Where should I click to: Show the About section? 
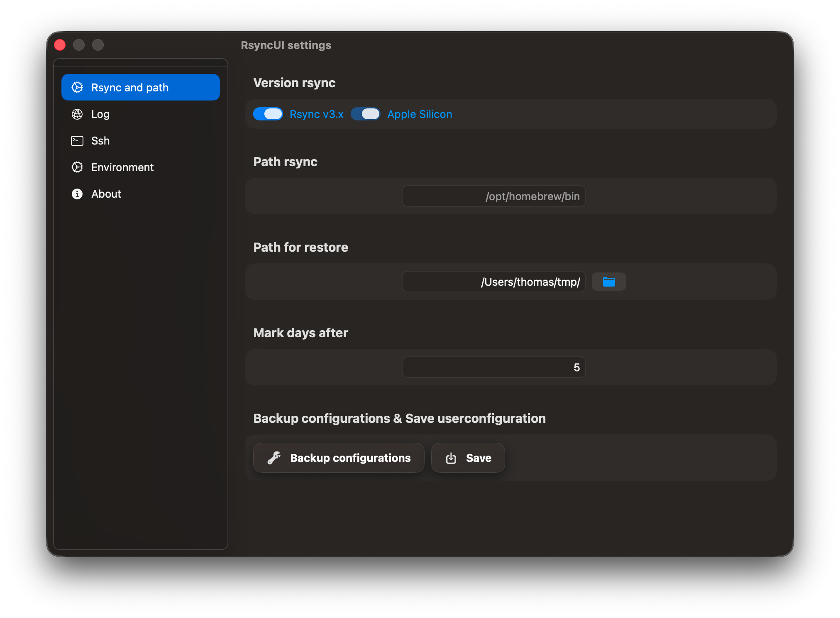106,194
